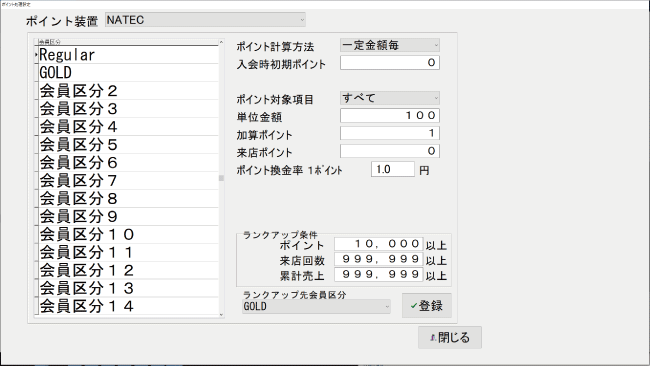Click the 閉じる close button
Viewport: 650px width, 366px height.
tap(450, 337)
